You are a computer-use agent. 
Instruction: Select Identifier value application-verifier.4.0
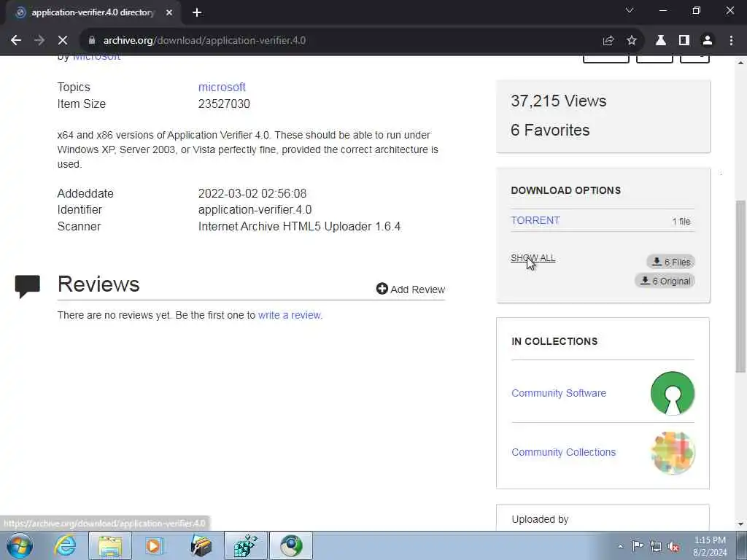click(255, 210)
